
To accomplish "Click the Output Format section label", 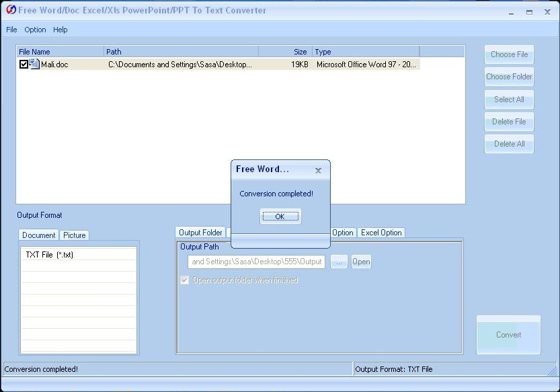I will click(x=39, y=215).
